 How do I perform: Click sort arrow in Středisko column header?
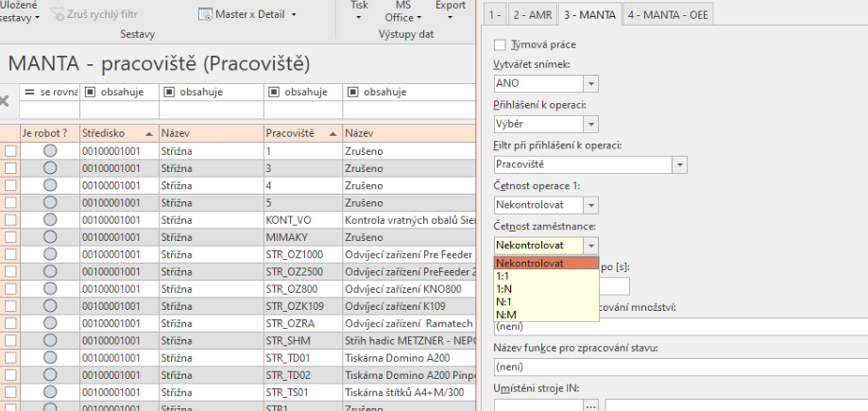147,134
